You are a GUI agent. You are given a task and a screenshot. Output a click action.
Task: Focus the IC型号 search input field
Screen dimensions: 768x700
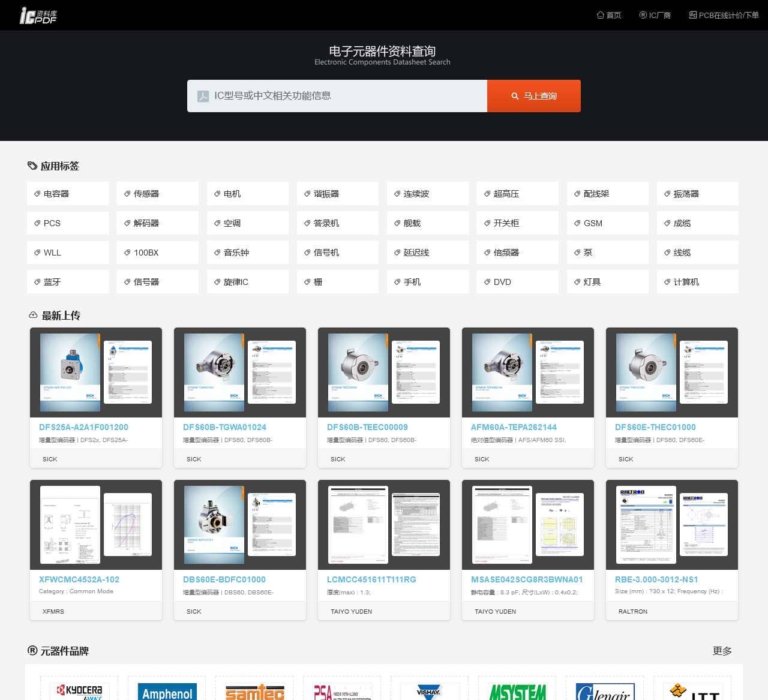point(337,96)
